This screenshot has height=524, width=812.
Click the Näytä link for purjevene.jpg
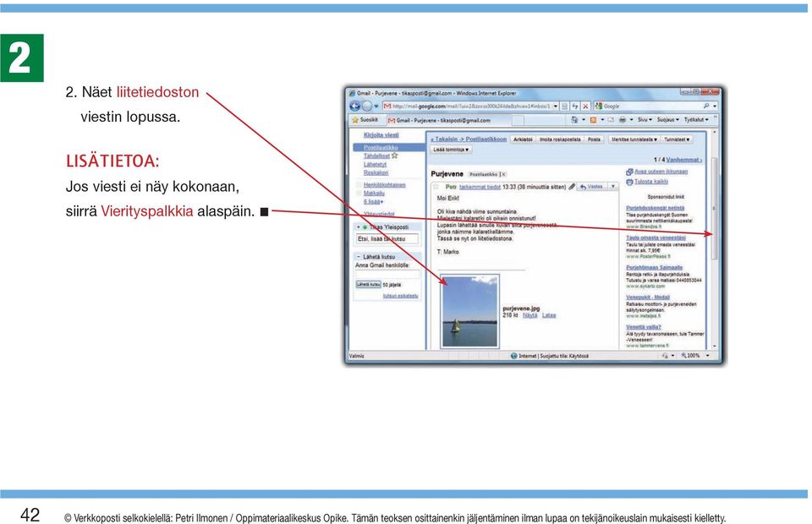point(529,315)
